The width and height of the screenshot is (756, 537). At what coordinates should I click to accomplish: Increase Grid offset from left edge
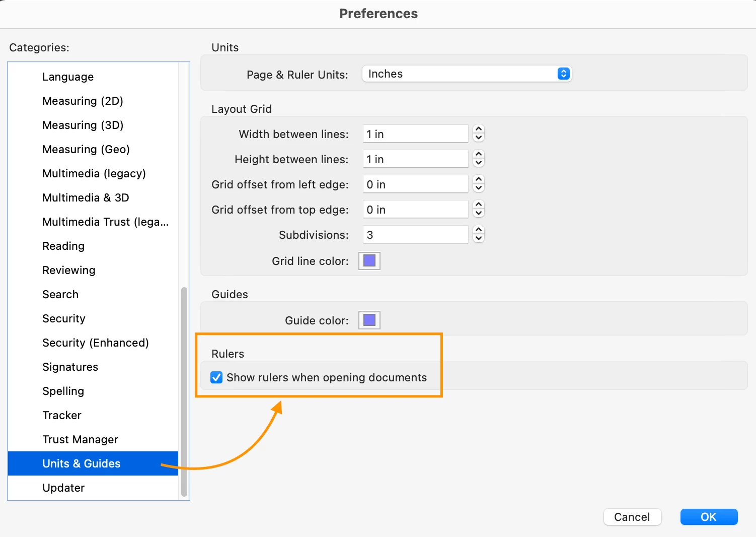tap(479, 180)
